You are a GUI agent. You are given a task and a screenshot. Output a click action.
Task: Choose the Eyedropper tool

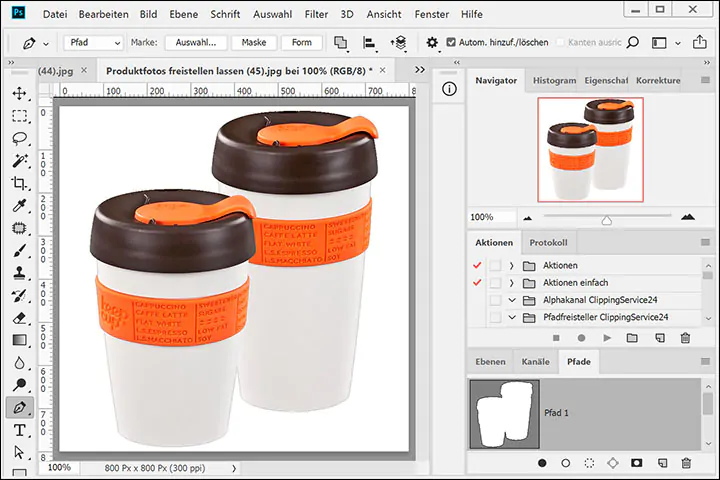coord(19,206)
